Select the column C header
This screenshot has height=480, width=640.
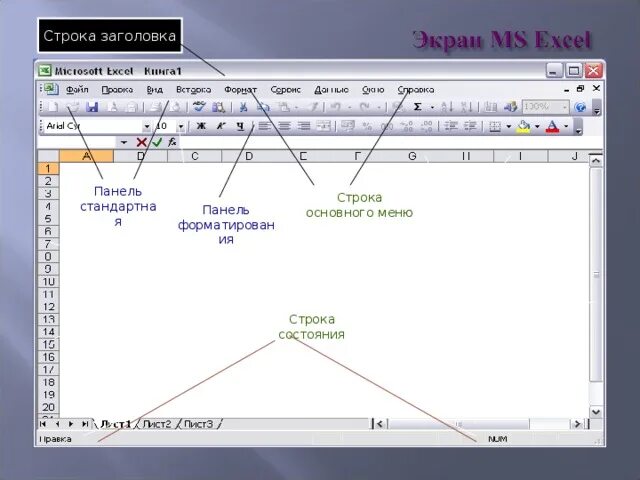[195, 156]
